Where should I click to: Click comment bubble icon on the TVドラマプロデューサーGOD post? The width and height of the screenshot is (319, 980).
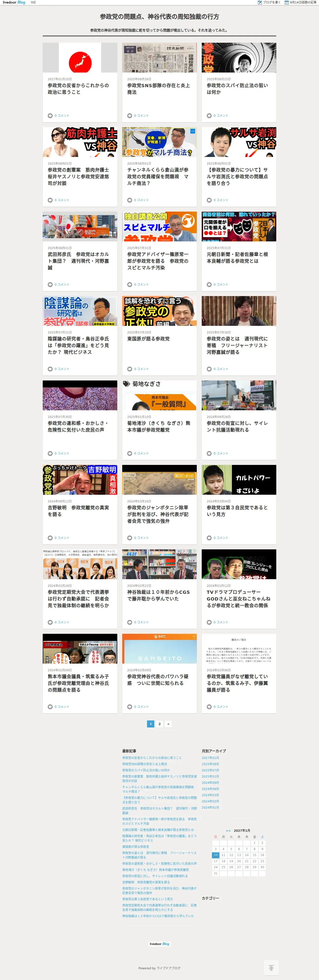coord(209,622)
